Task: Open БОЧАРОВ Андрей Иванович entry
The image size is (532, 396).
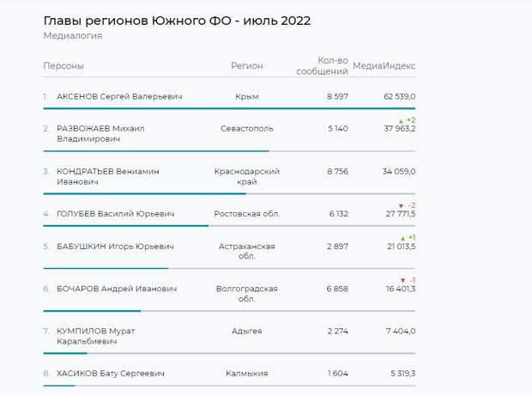Action: coord(117,289)
